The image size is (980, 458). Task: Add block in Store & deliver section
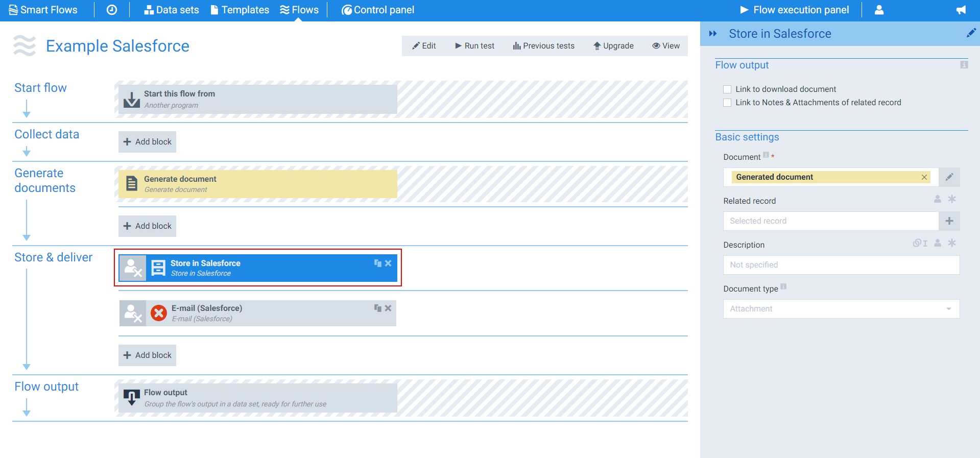pyautogui.click(x=147, y=355)
